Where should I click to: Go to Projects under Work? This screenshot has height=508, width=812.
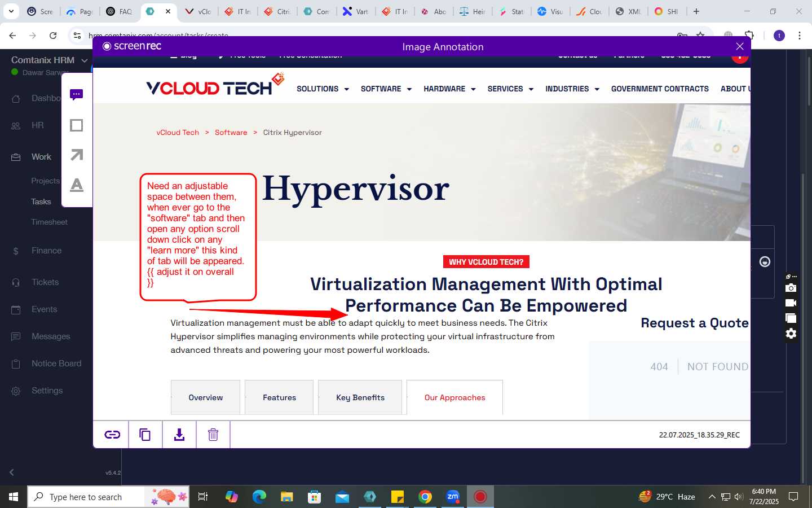45,181
